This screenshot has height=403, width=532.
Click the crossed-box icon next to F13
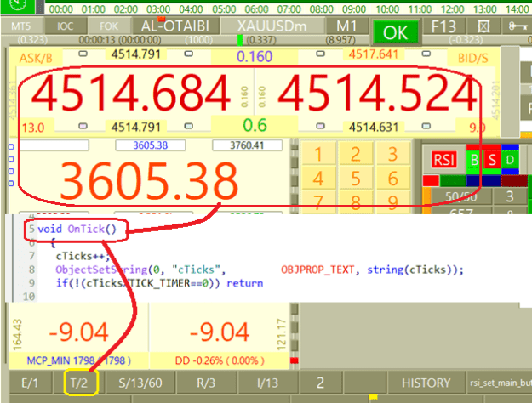483,26
